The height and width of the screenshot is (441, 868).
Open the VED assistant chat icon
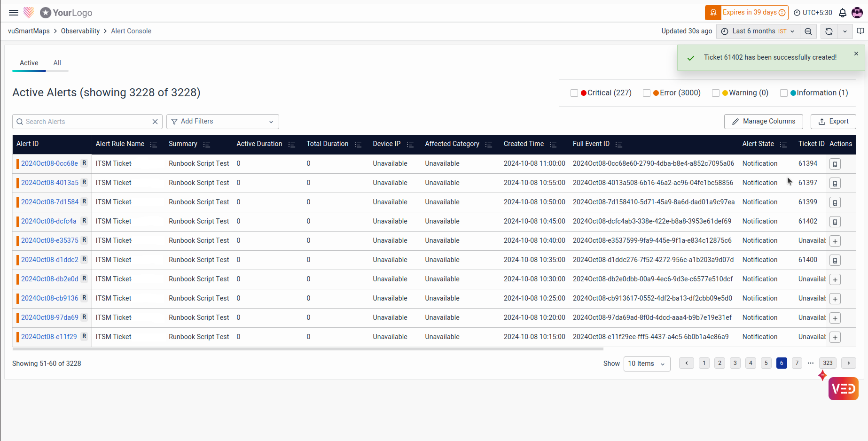tap(843, 388)
